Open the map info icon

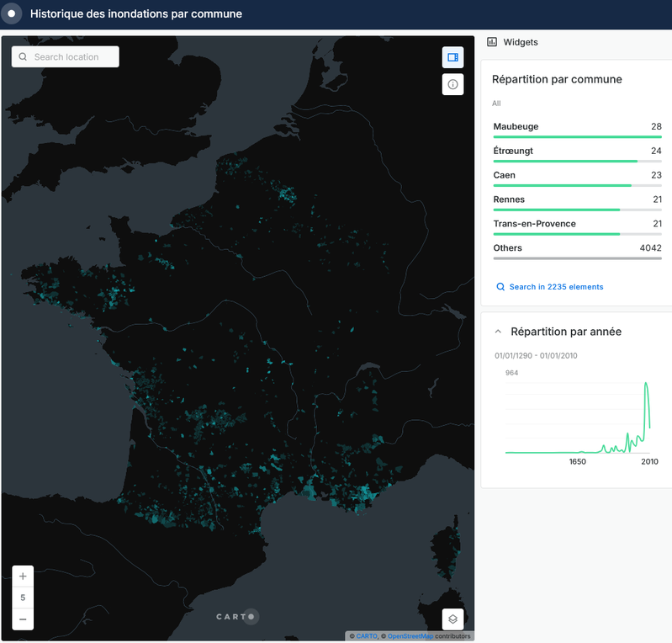[452, 84]
